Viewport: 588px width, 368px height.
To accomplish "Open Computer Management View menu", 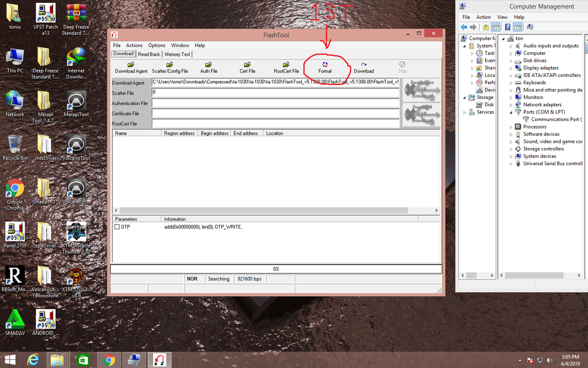I will click(502, 17).
